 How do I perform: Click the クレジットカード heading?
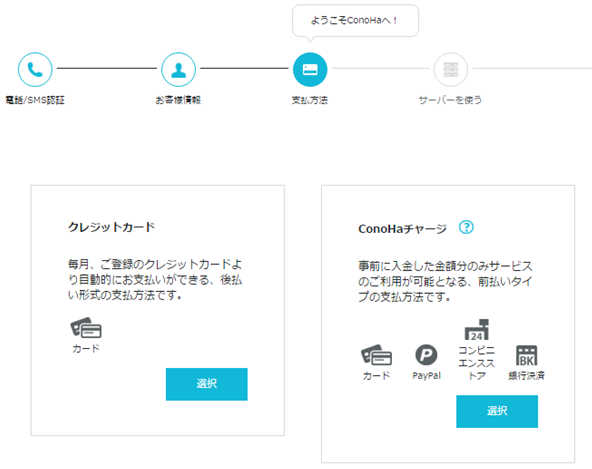pyautogui.click(x=111, y=227)
